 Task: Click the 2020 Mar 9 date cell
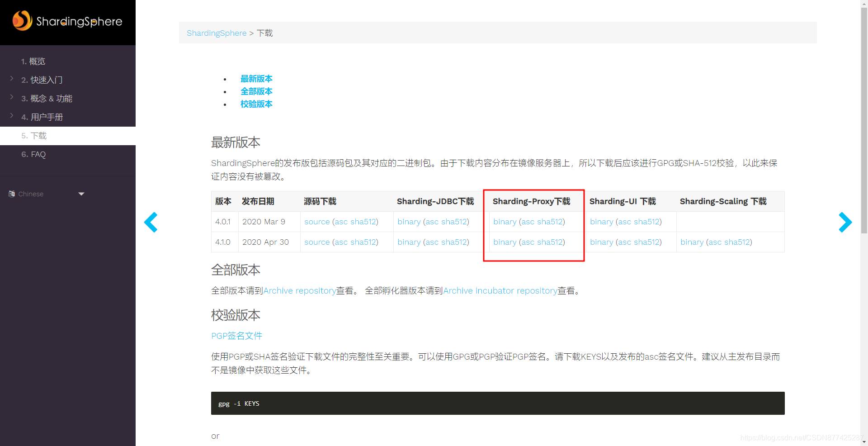[x=269, y=222]
